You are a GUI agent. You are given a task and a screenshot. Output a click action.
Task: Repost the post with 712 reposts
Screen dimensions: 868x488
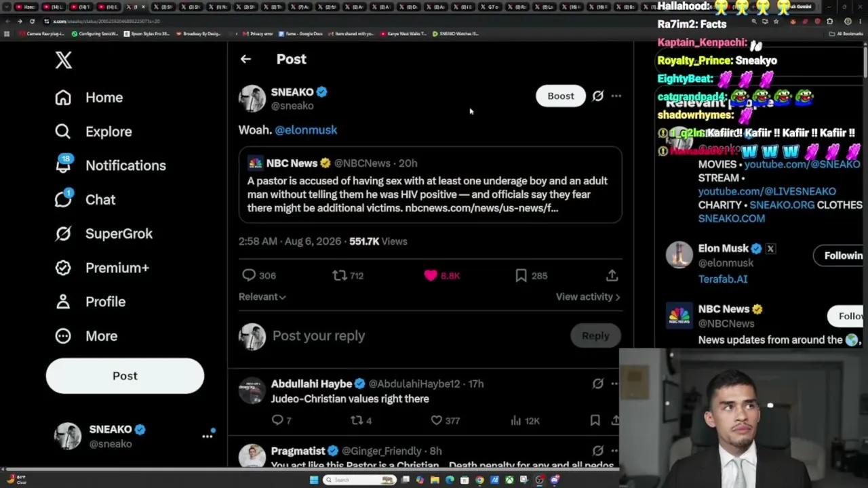[x=348, y=276]
